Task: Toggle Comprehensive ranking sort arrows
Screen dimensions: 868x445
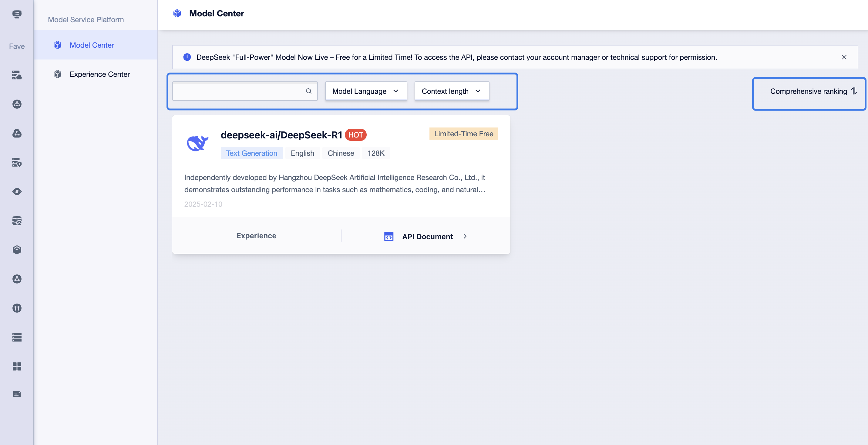Action: tap(854, 91)
